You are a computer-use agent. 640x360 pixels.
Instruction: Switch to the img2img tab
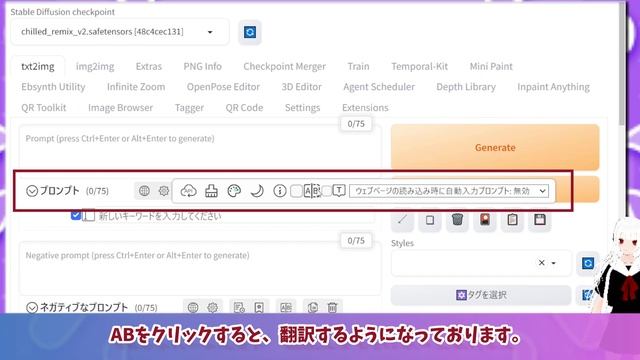click(95, 66)
